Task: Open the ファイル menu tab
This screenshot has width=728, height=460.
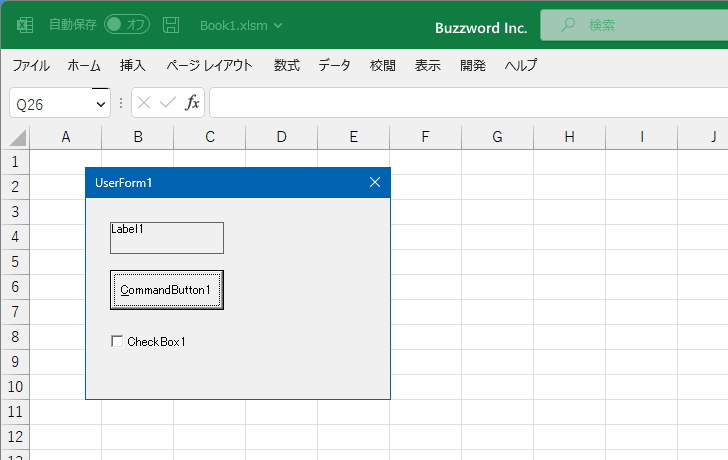Action: click(x=31, y=65)
